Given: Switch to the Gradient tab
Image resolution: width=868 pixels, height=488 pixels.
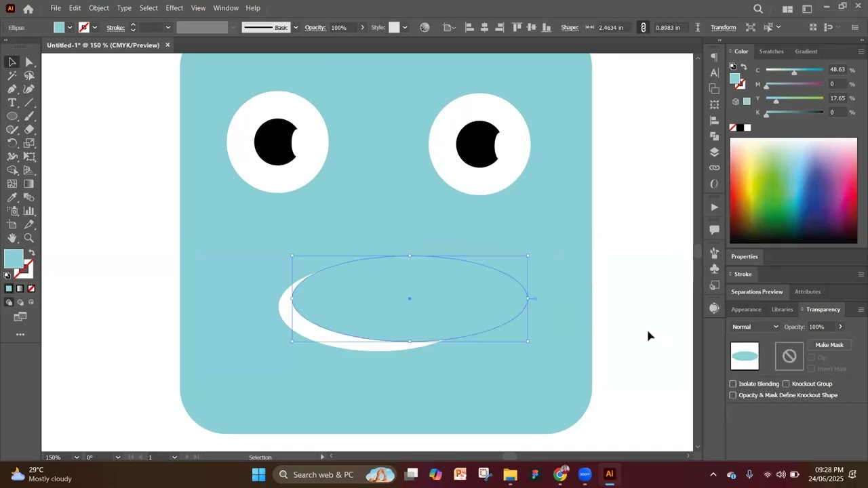Looking at the screenshot, I should pos(806,52).
